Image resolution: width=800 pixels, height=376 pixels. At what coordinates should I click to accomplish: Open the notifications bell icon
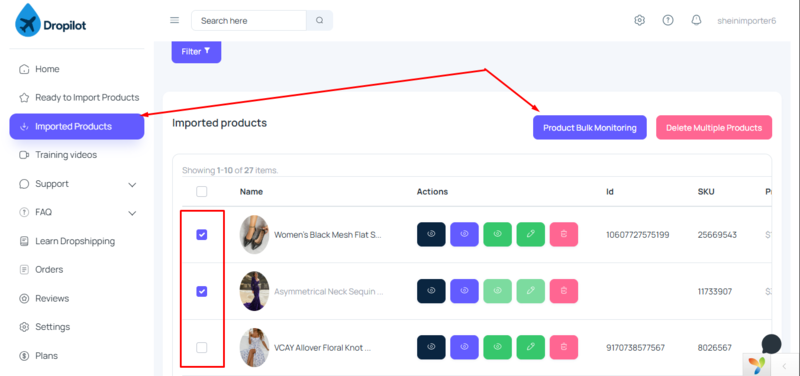696,20
